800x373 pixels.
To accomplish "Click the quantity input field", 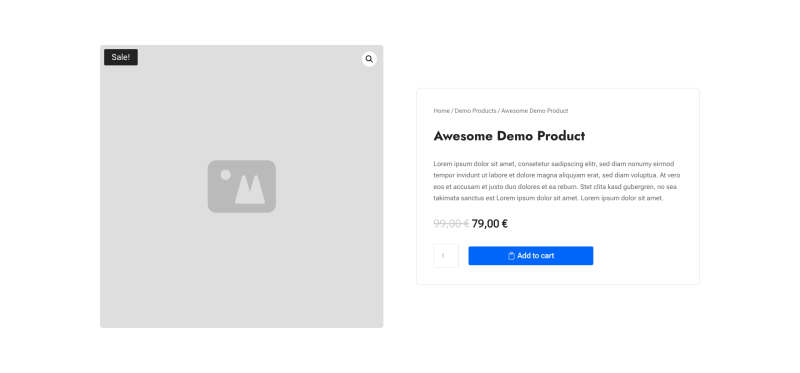I will [x=446, y=256].
